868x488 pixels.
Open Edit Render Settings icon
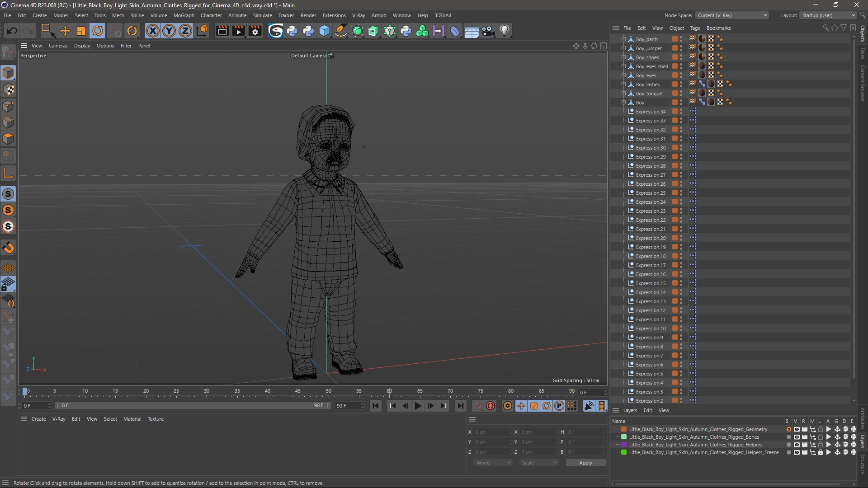point(255,31)
